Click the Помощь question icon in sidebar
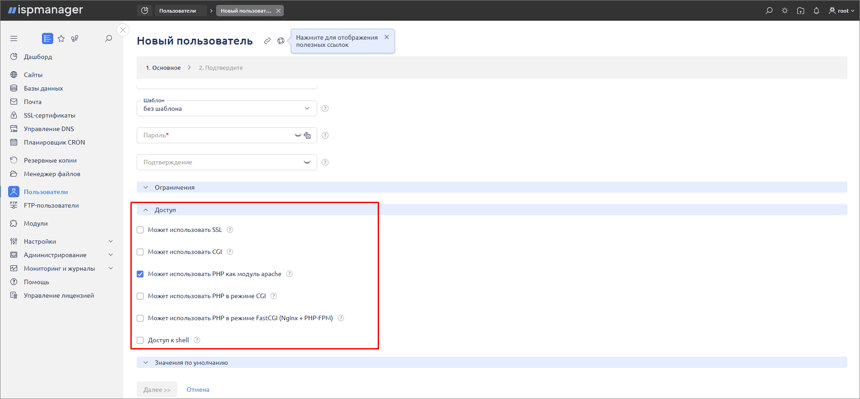Image resolution: width=860 pixels, height=399 pixels. (x=14, y=282)
